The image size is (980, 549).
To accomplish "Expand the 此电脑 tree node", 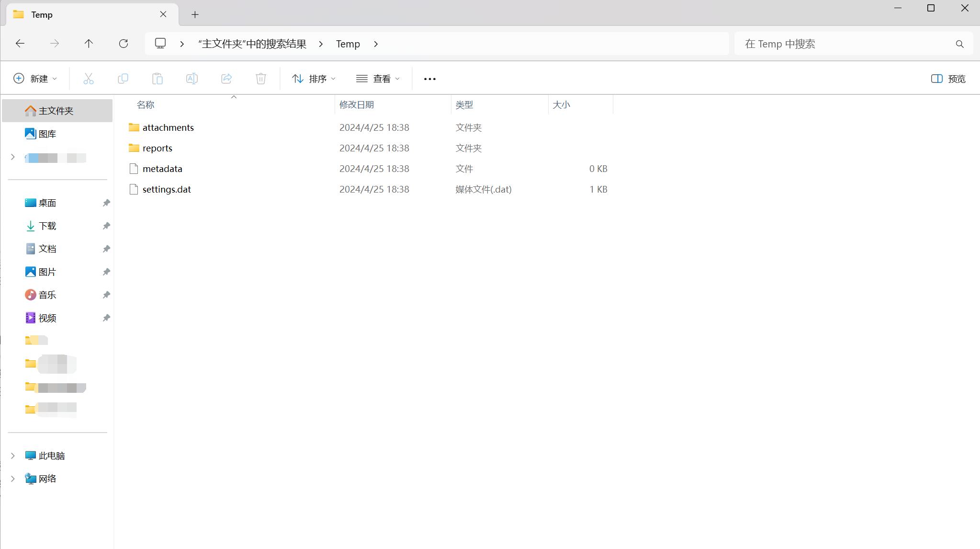I will point(13,456).
